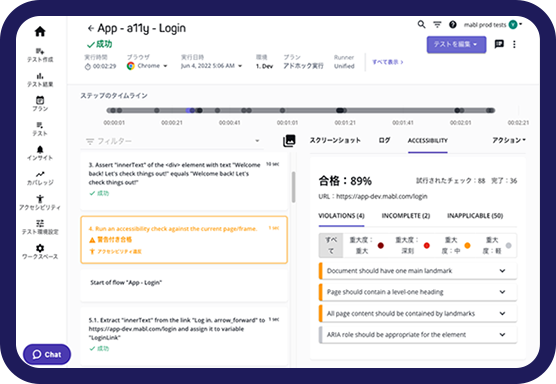Expand Document should have one main landmark

(x=418, y=271)
